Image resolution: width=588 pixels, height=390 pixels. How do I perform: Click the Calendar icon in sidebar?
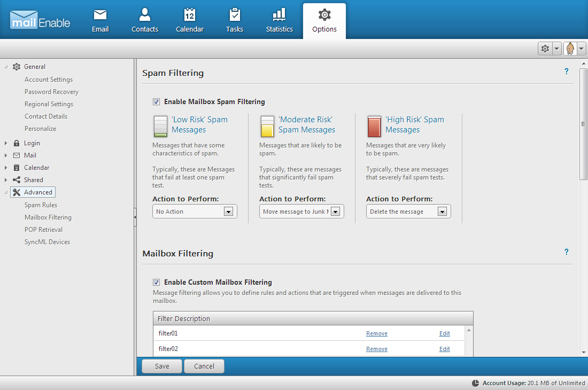pyautogui.click(x=17, y=167)
